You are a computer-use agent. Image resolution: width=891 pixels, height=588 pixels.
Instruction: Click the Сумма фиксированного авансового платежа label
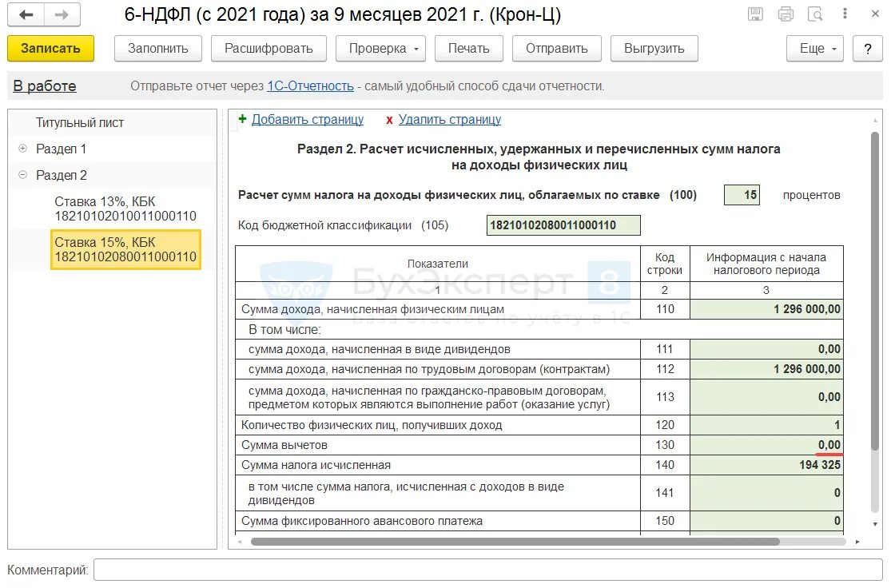coord(362,521)
